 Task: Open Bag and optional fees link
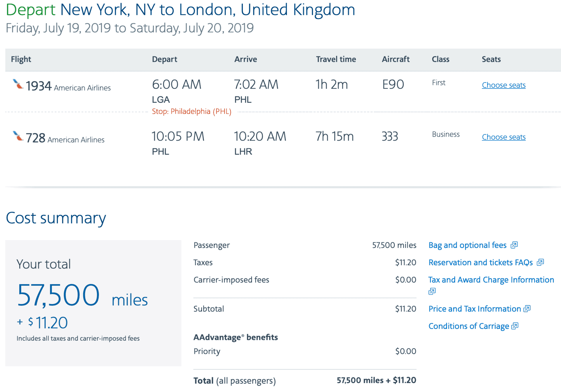pyautogui.click(x=467, y=245)
